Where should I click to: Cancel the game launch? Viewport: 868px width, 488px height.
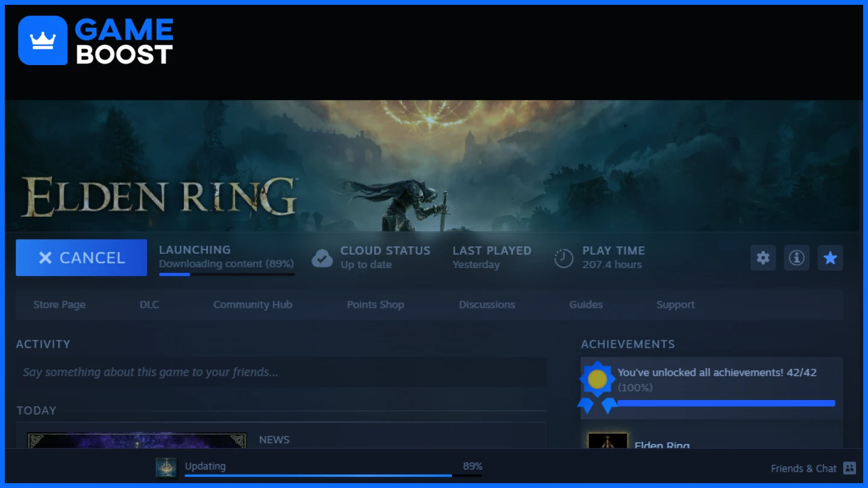pos(81,258)
